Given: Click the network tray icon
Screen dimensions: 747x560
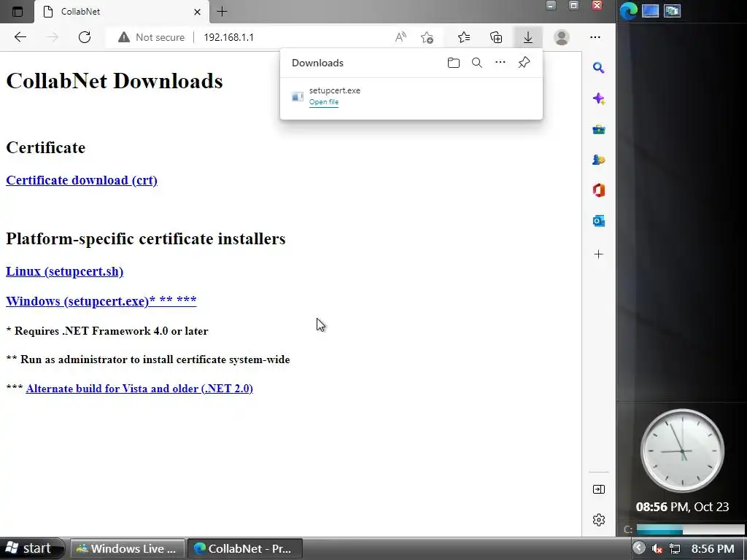Looking at the screenshot, I should pyautogui.click(x=675, y=549).
